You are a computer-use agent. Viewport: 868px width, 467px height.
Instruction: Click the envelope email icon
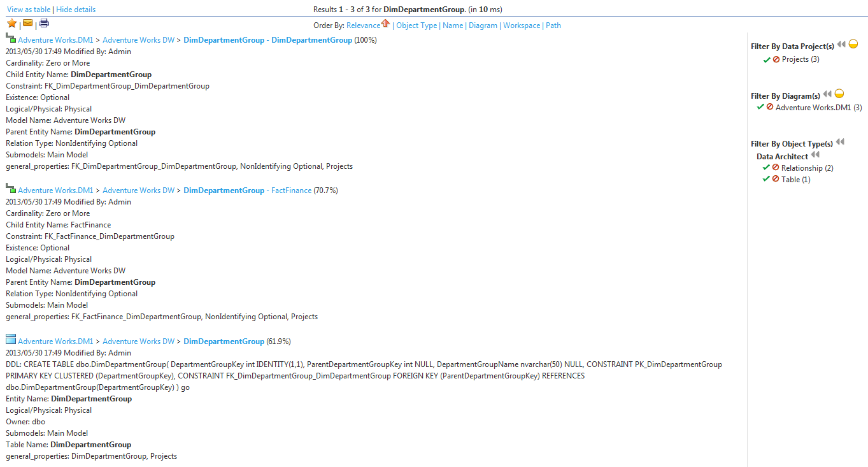[x=27, y=24]
